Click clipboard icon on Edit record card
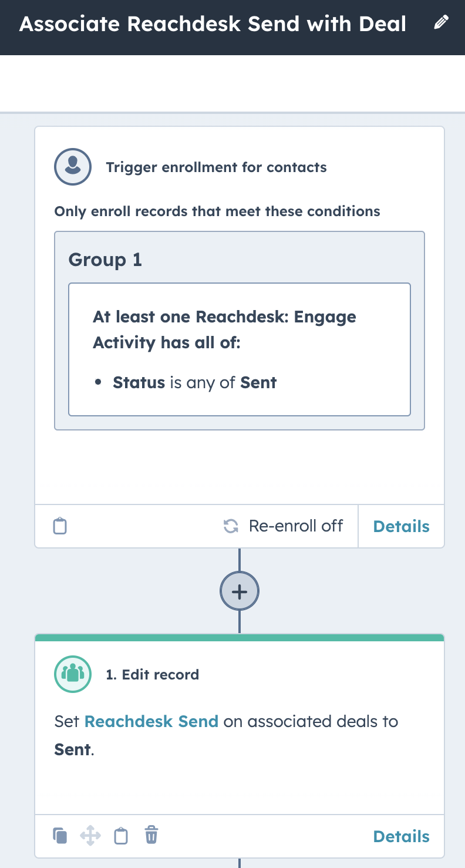Screen dimensions: 465x868 point(121,835)
